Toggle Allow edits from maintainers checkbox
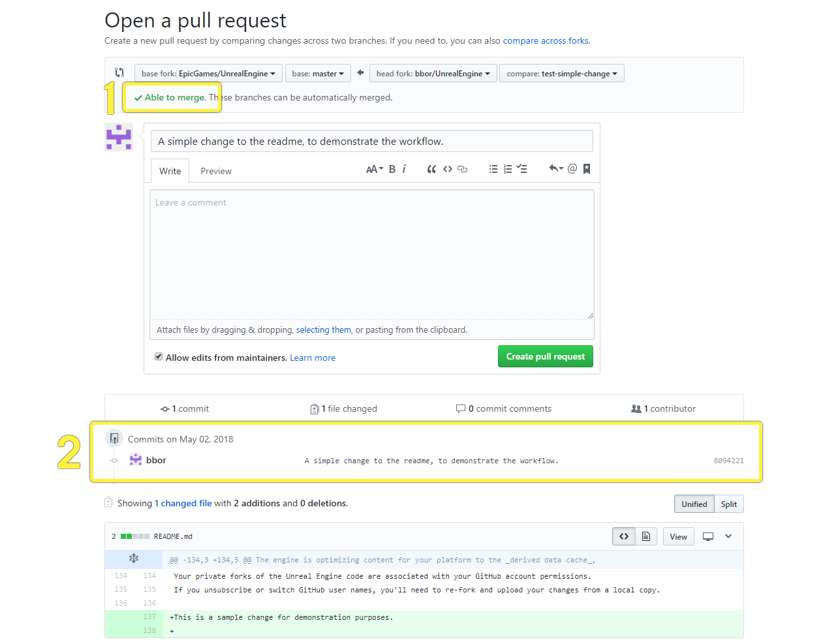823x644 pixels. [x=159, y=356]
